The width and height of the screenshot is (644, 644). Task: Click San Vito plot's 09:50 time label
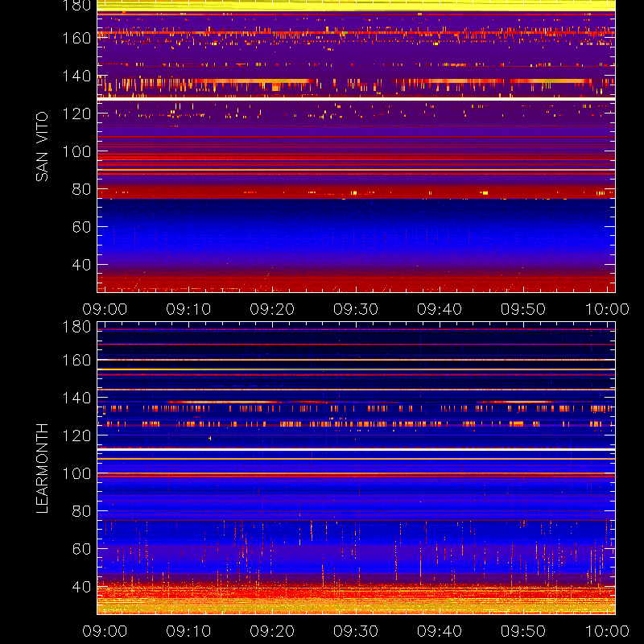pyautogui.click(x=523, y=309)
